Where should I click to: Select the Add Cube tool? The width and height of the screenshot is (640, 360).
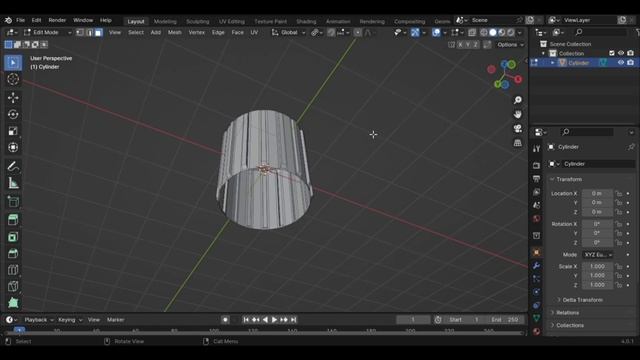click(13, 202)
